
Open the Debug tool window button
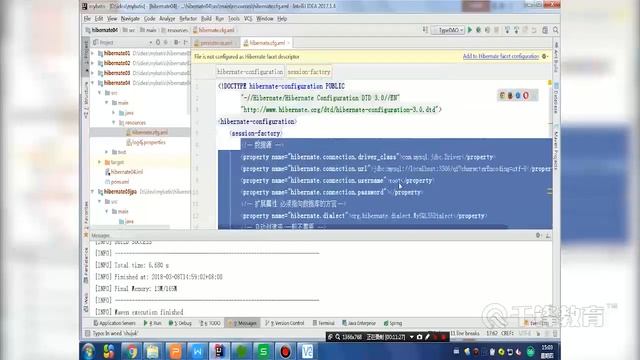180,323
